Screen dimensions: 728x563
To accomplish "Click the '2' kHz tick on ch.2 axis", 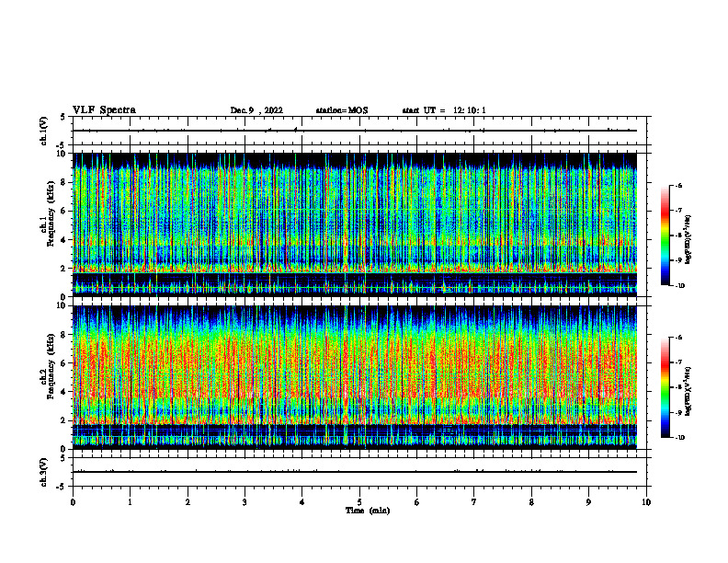I will click(64, 420).
